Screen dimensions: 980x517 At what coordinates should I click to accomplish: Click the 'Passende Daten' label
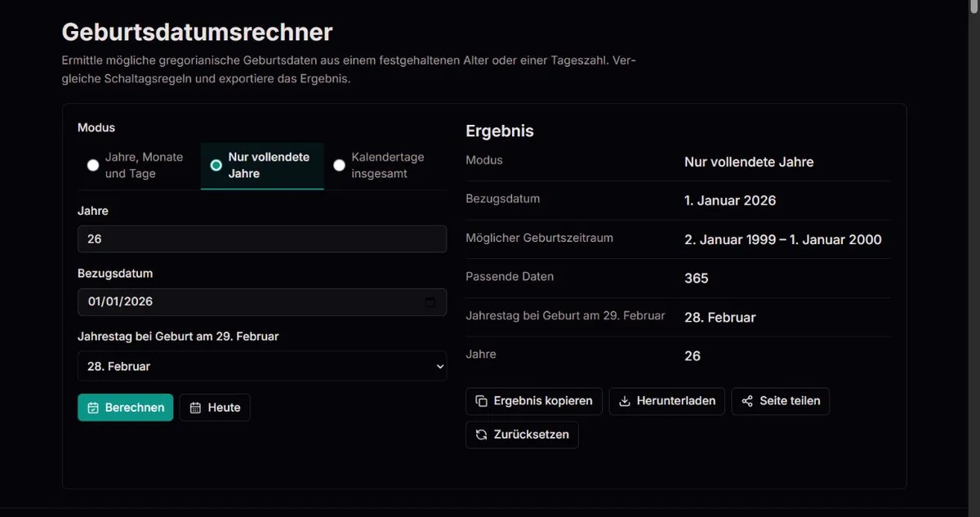510,277
